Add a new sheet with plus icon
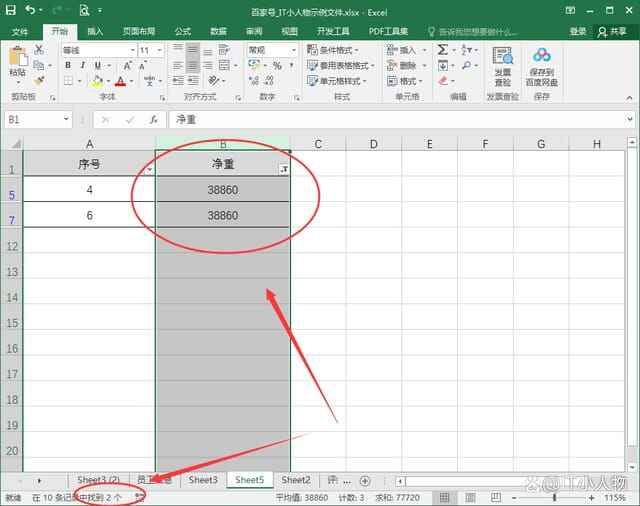The width and height of the screenshot is (640, 506). click(365, 481)
